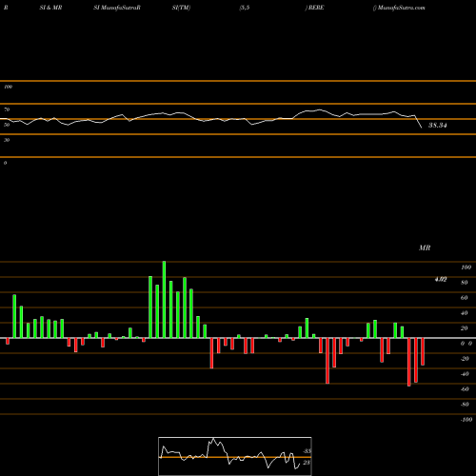Click the 100 label on RSI axis
Screen dimensions: 476x476
point(8,87)
